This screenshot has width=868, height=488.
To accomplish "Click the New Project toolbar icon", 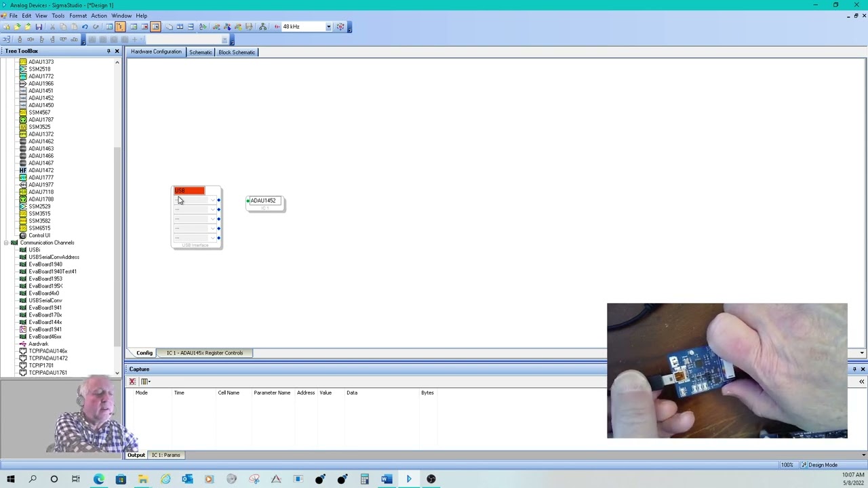I will click(x=6, y=27).
